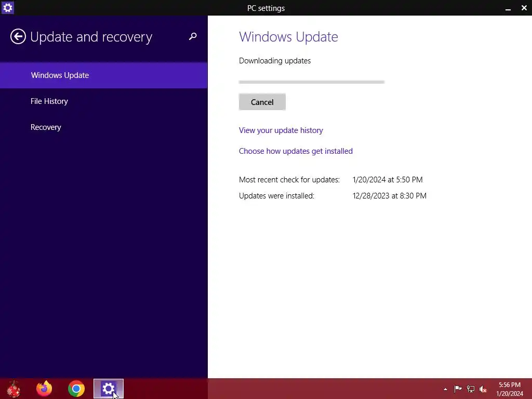The height and width of the screenshot is (399, 532).
Task: Open Action Center flag icon
Action: (458, 389)
